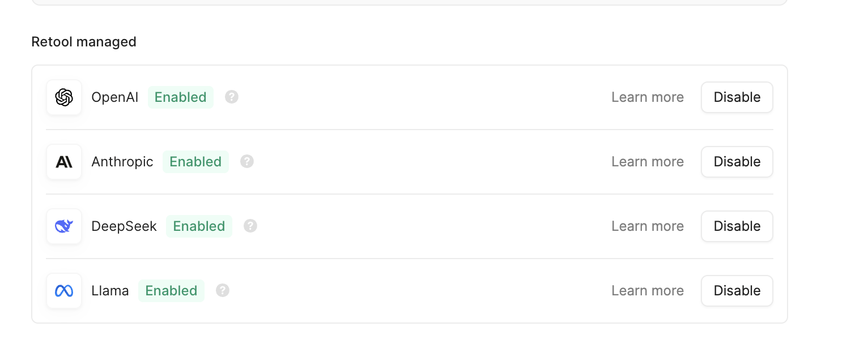
Task: Open Learn more for DeepSeek
Action: coord(648,226)
